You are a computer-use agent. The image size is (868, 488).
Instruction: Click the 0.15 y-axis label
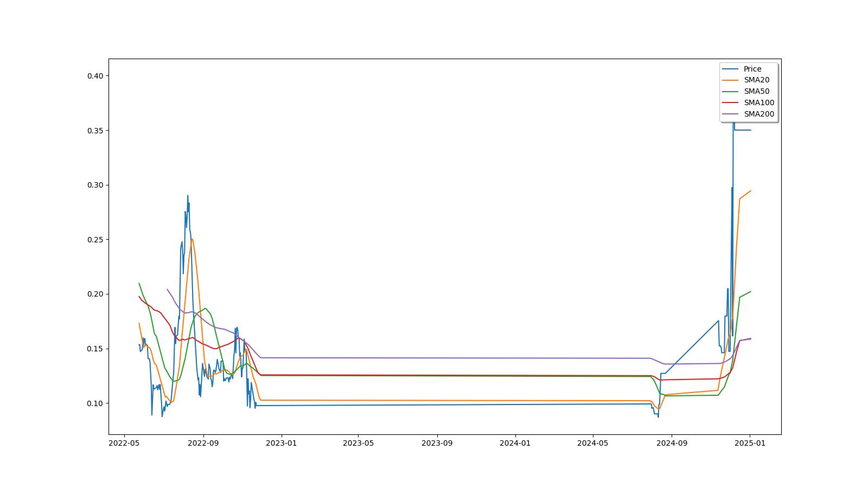coord(95,349)
